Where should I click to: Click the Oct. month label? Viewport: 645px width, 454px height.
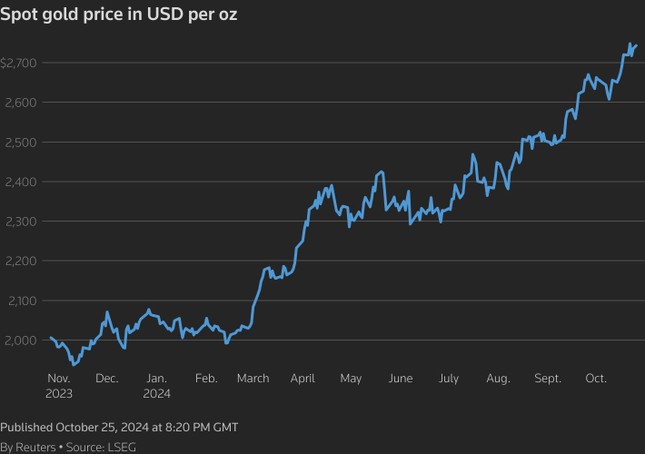click(x=596, y=378)
